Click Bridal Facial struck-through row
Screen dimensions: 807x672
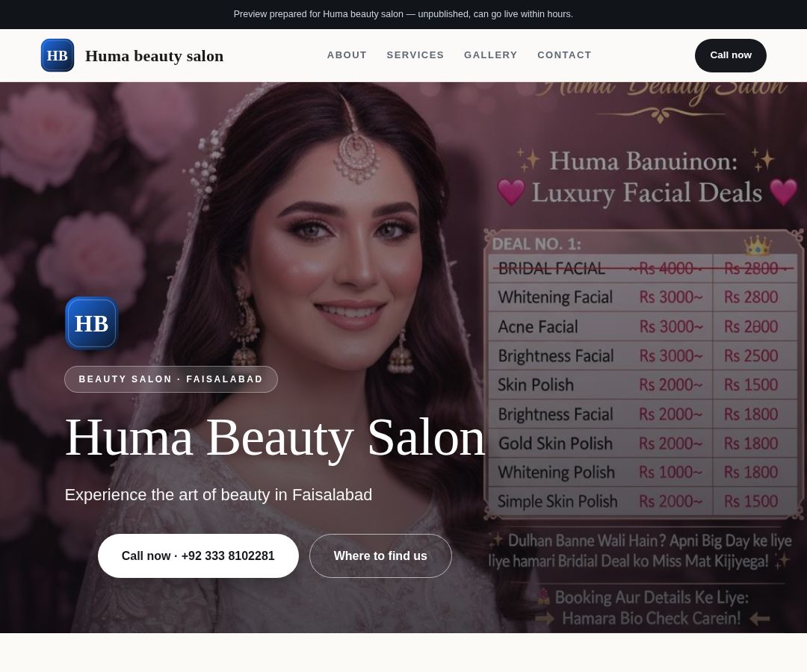coord(643,268)
